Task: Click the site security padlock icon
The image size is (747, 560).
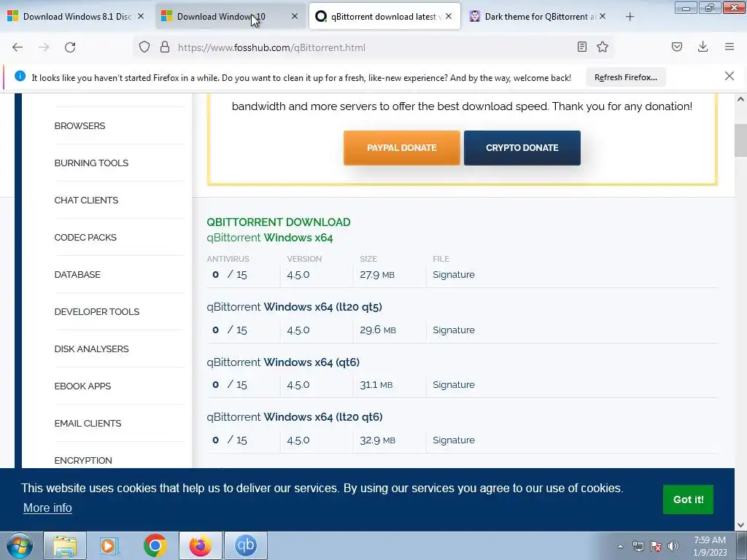Action: 165,47
